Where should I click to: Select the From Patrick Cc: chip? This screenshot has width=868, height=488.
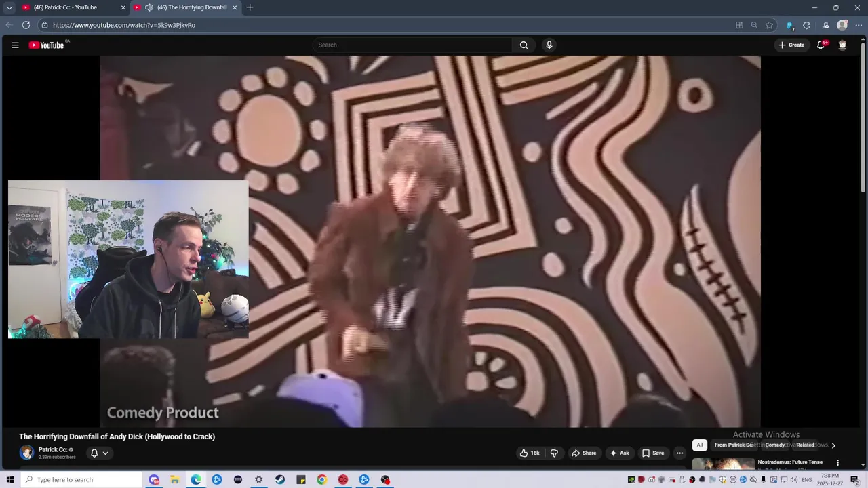734,445
